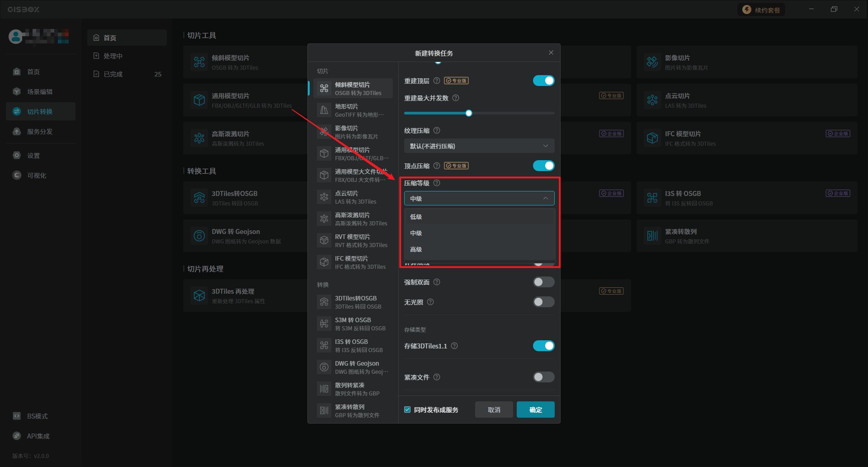Close the 新建转换任务 dialog

(x=551, y=53)
